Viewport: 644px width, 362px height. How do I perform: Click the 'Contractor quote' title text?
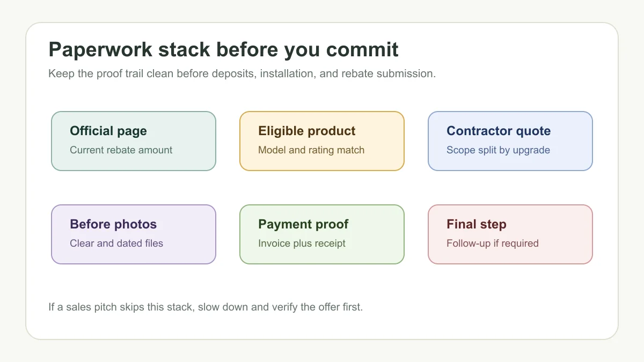coord(499,131)
